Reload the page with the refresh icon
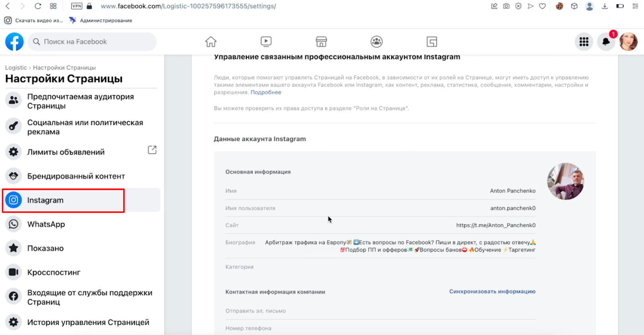Image resolution: width=644 pixels, height=335 pixels. tap(38, 6)
